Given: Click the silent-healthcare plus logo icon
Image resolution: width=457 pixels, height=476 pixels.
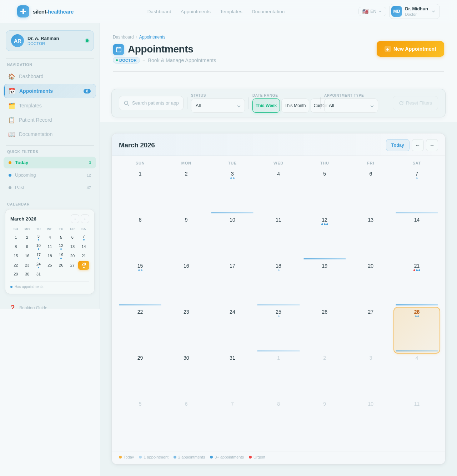Looking at the screenshot, I should [x=23, y=11].
